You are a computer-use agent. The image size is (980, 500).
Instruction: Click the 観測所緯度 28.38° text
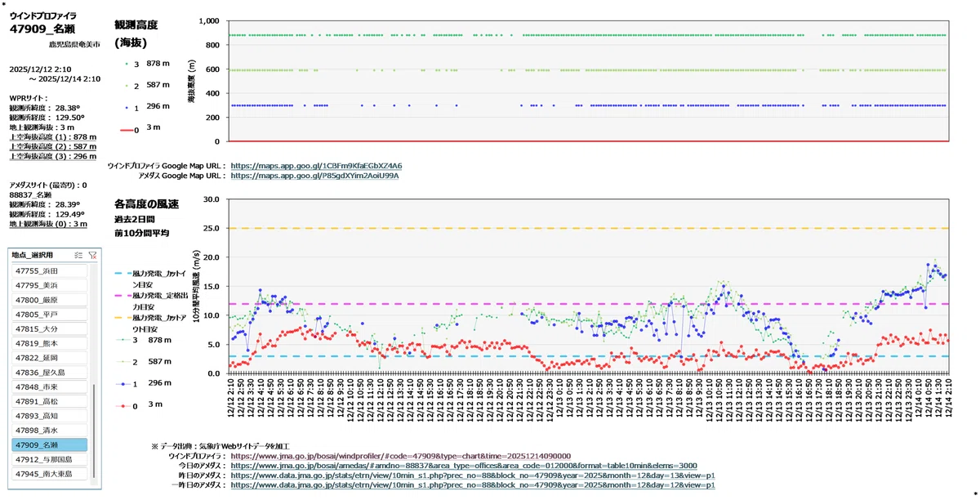(x=44, y=107)
